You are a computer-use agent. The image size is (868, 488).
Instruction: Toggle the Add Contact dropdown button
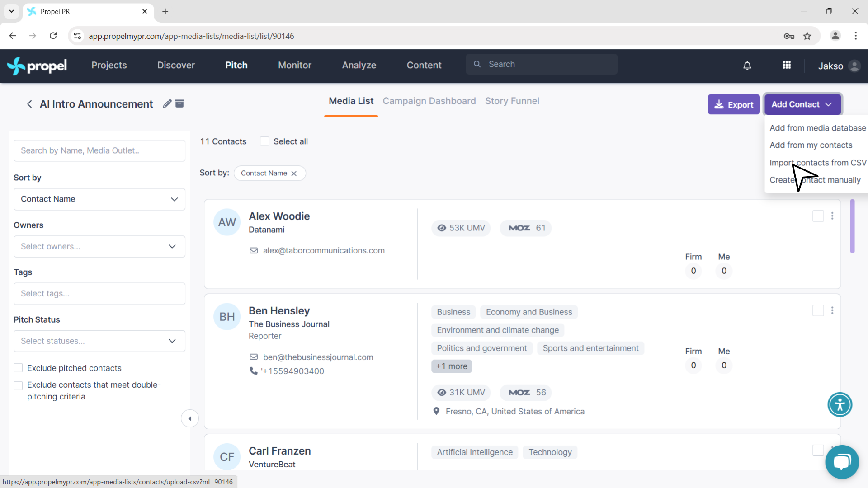coord(802,104)
